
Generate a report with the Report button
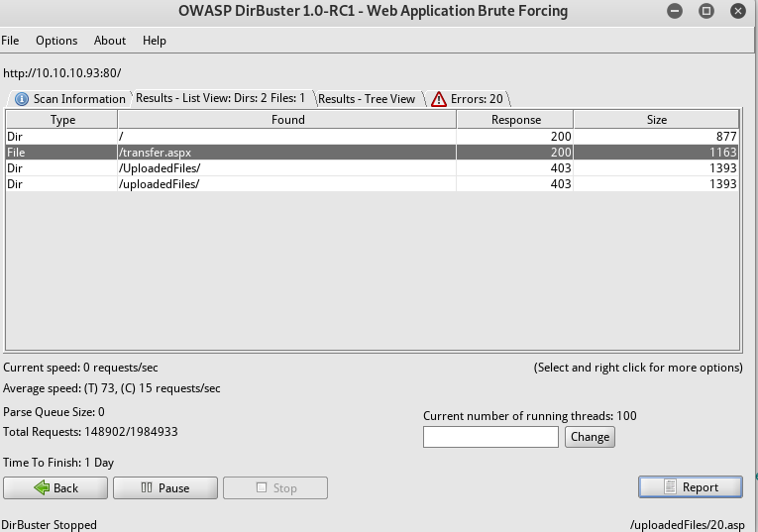(691, 486)
